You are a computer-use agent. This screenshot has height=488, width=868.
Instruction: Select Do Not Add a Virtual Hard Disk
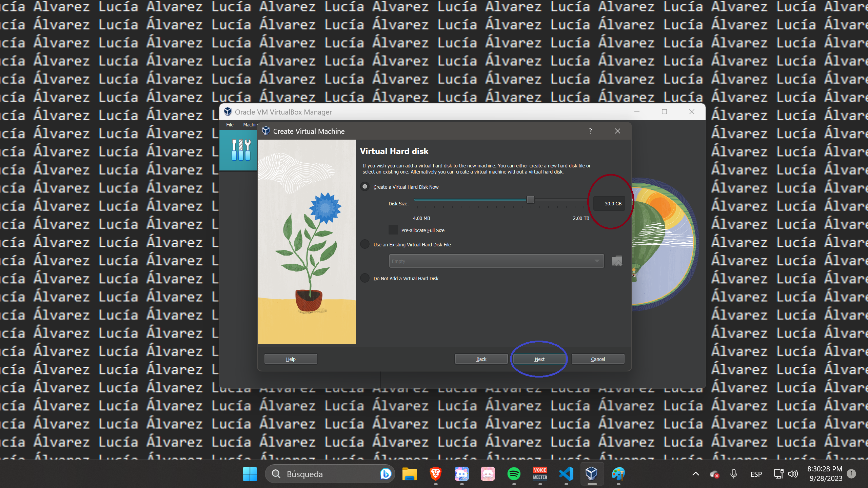366,278
